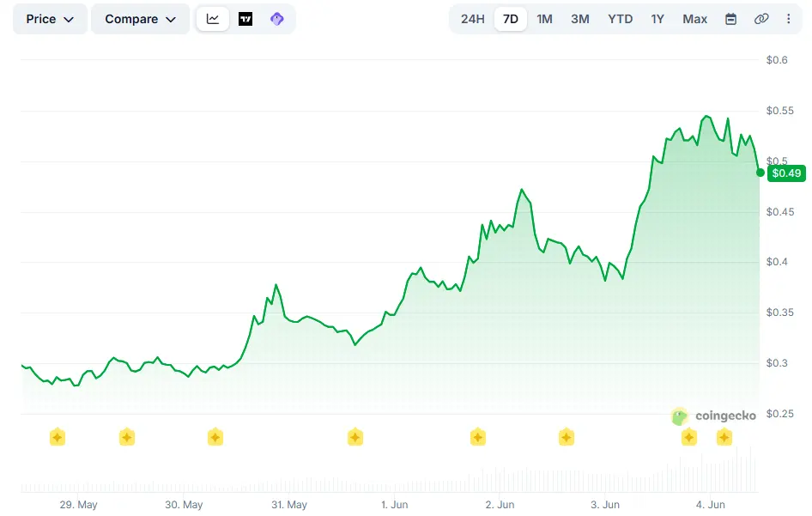Image resolution: width=812 pixels, height=516 pixels.
Task: Click the green current price dot
Action: (x=760, y=173)
